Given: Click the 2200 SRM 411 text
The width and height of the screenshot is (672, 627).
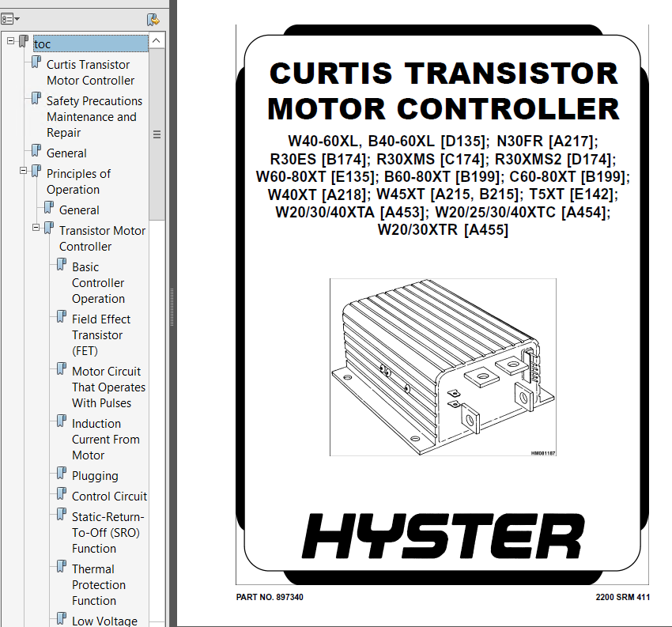Looking at the screenshot, I should pyautogui.click(x=622, y=597).
